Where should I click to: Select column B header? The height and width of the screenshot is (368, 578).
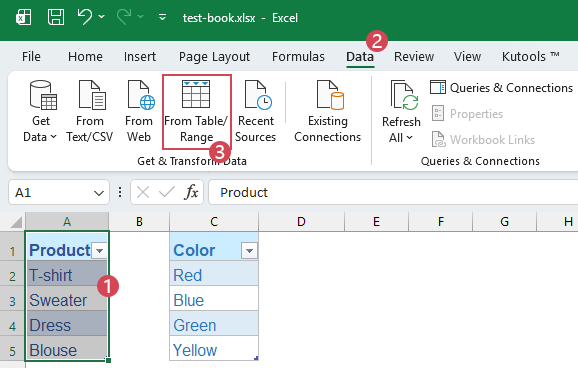pos(139,222)
